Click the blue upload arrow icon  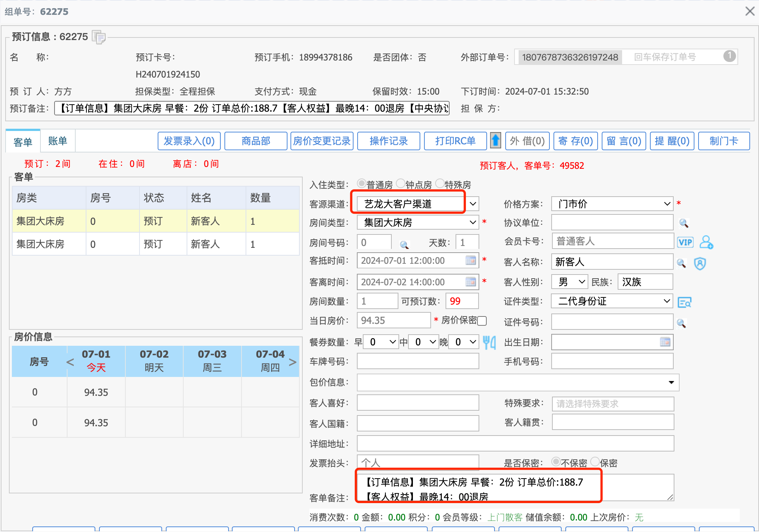(x=496, y=141)
